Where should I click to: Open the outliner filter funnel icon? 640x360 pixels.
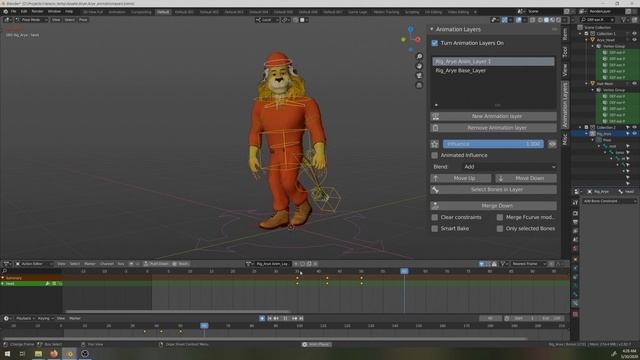(x=624, y=20)
